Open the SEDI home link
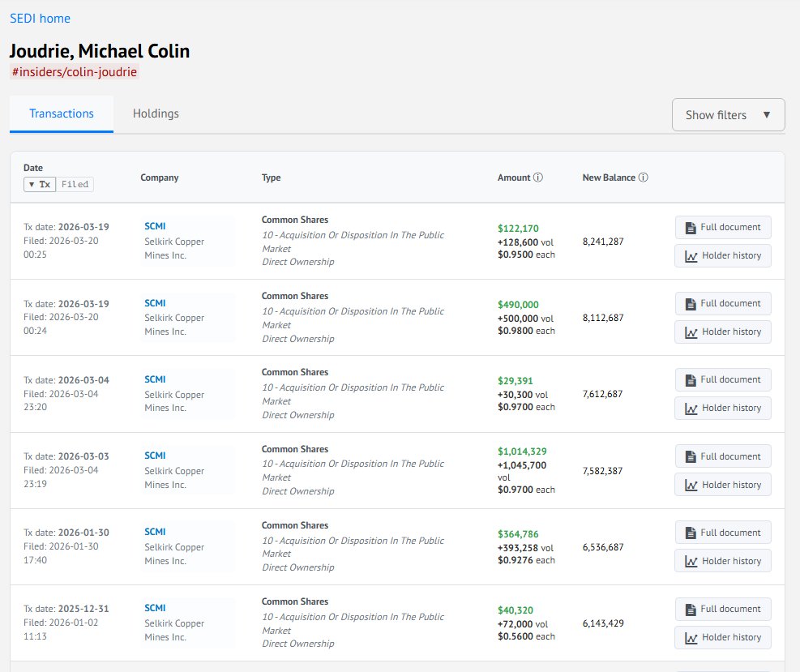The width and height of the screenshot is (800, 672). pos(40,19)
